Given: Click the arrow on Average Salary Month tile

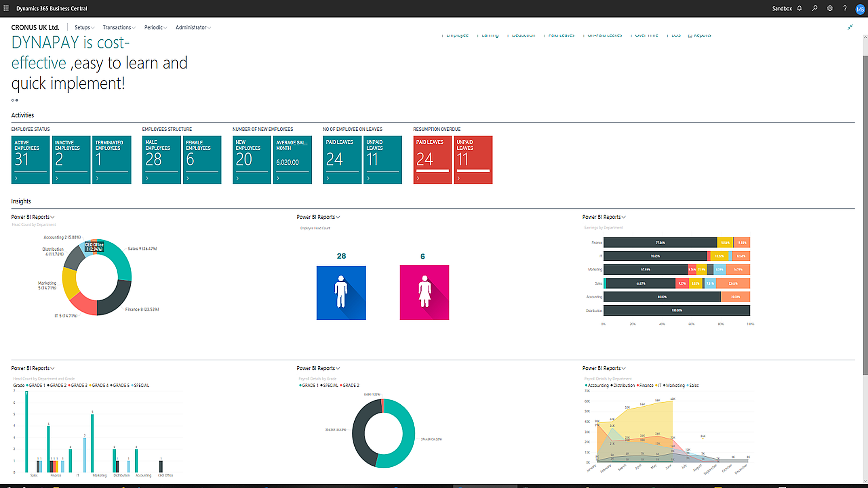Looking at the screenshot, I should pos(278,178).
